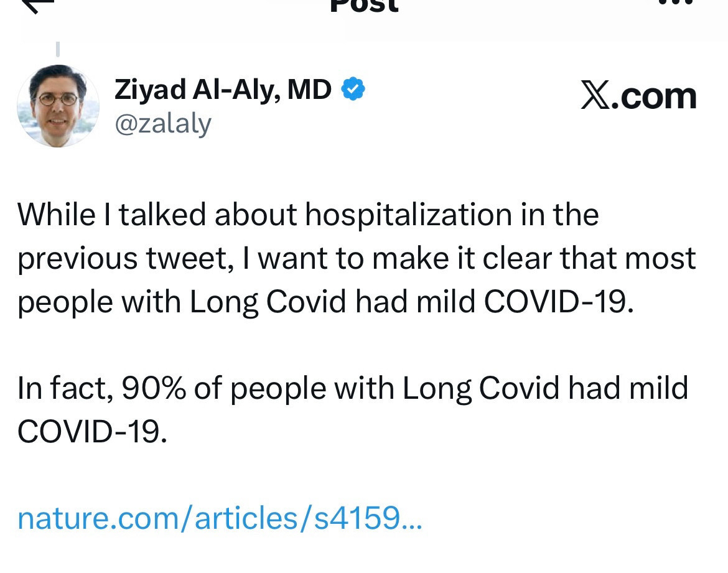
Task: Tap the final line reading "COVID-19."
Action: click(92, 431)
